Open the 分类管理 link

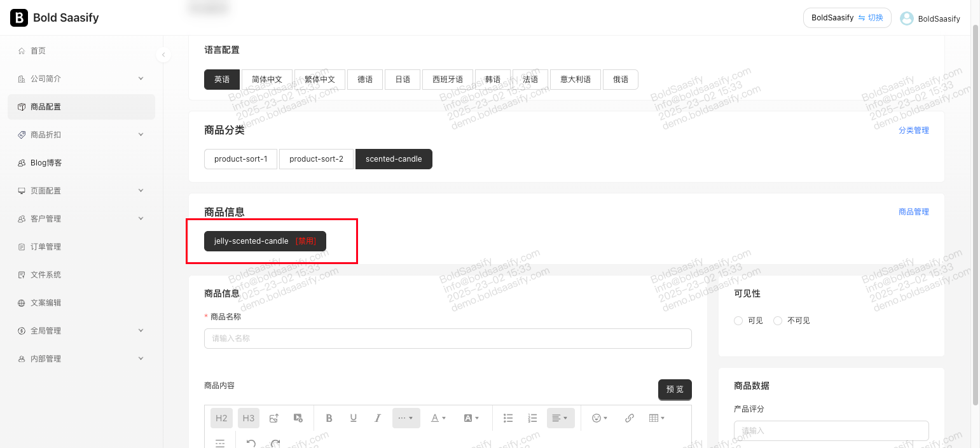click(x=914, y=130)
